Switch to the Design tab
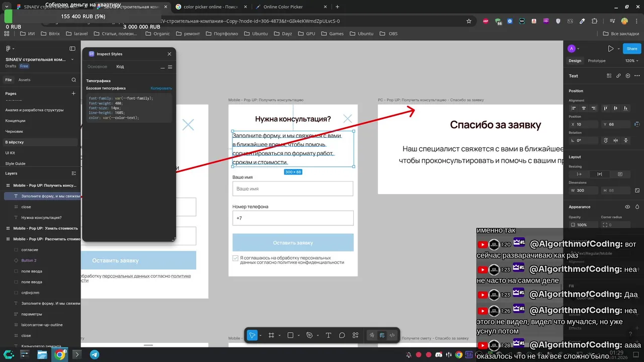The width and height of the screenshot is (644, 362). [x=575, y=61]
